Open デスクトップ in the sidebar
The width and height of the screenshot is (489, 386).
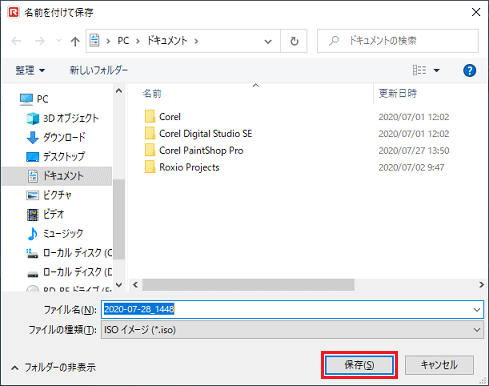pos(55,156)
